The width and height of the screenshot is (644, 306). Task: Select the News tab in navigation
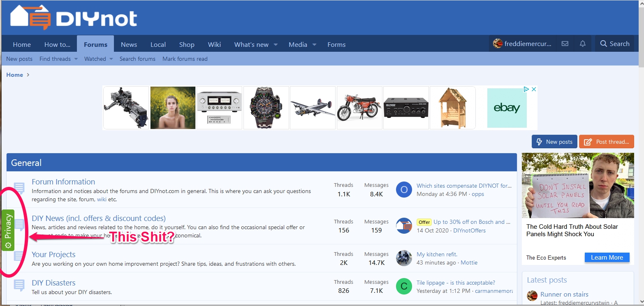[129, 44]
